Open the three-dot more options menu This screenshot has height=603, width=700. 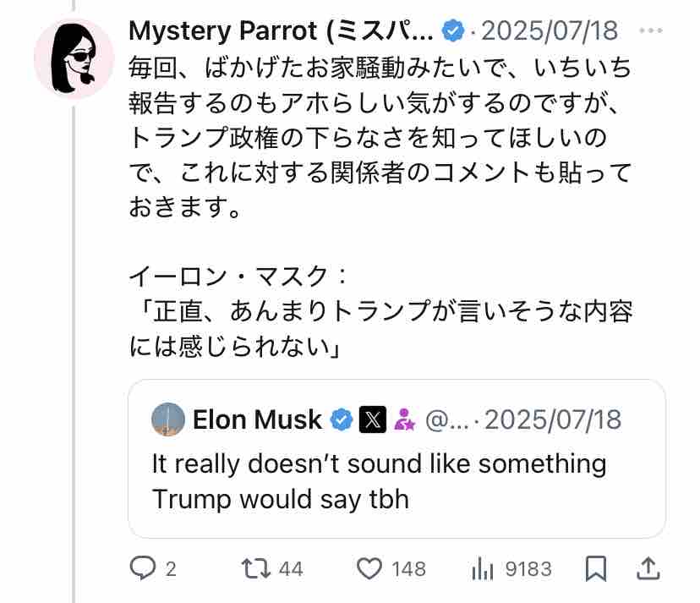click(x=651, y=32)
